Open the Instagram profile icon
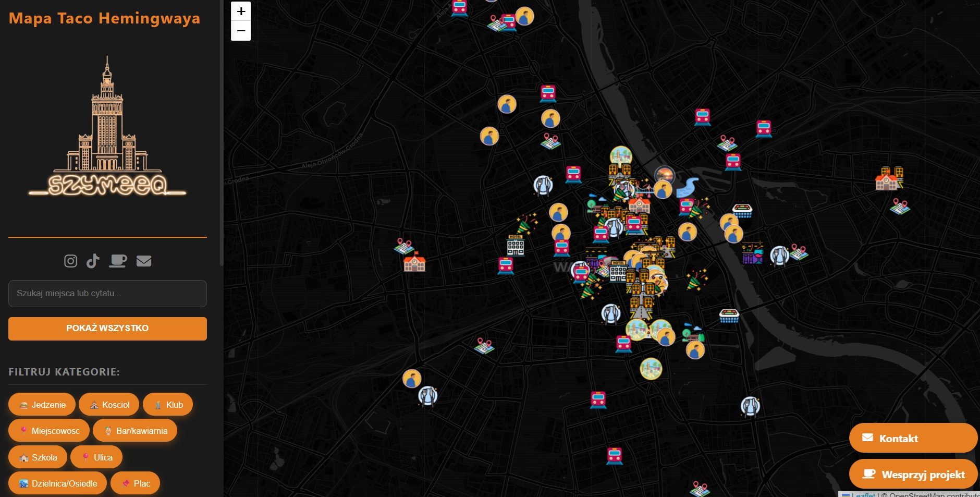This screenshot has height=497, width=980. point(70,261)
